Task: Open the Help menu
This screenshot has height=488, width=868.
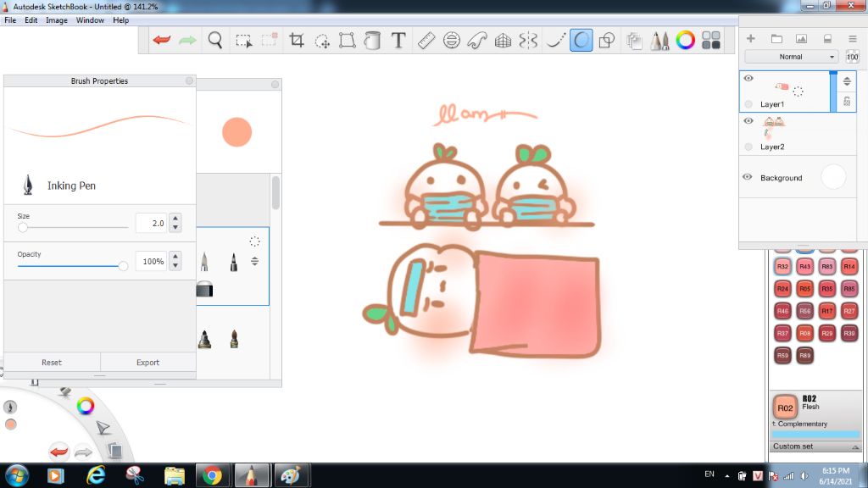Action: (120, 20)
